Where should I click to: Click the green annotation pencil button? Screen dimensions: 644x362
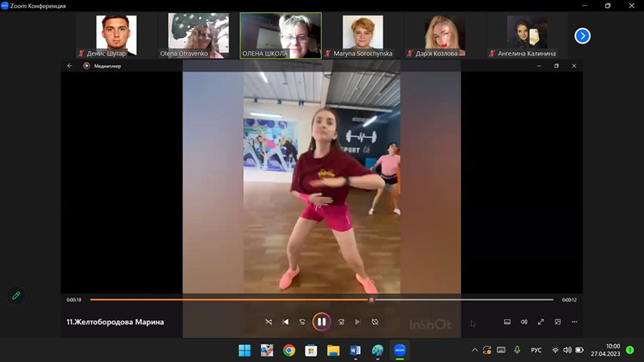(x=16, y=295)
